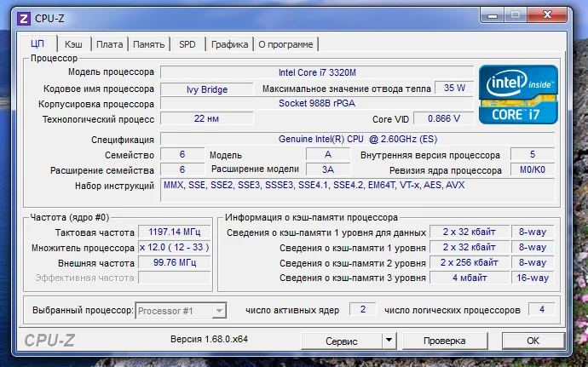
Task: Switch to the О программе tab
Action: pyautogui.click(x=285, y=44)
